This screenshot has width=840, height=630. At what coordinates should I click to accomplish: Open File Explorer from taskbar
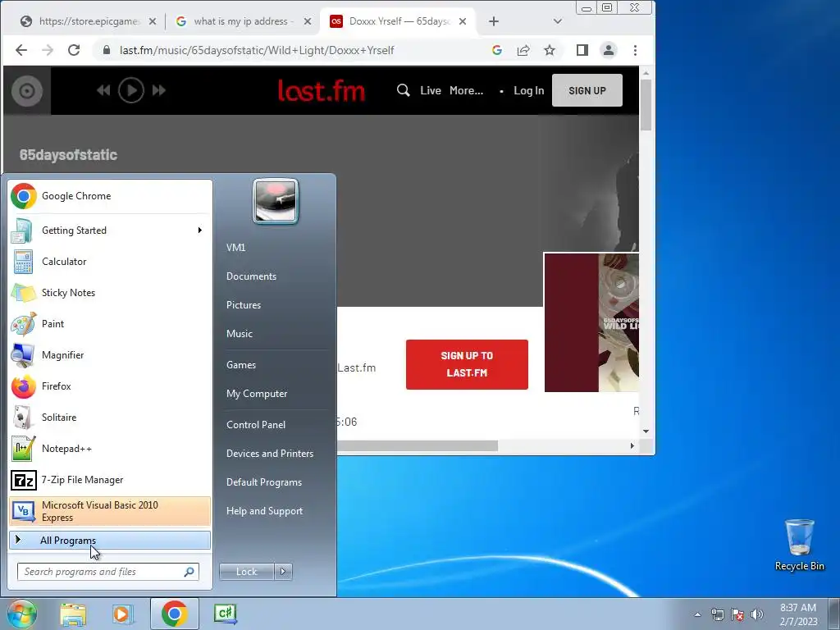pos(73,614)
